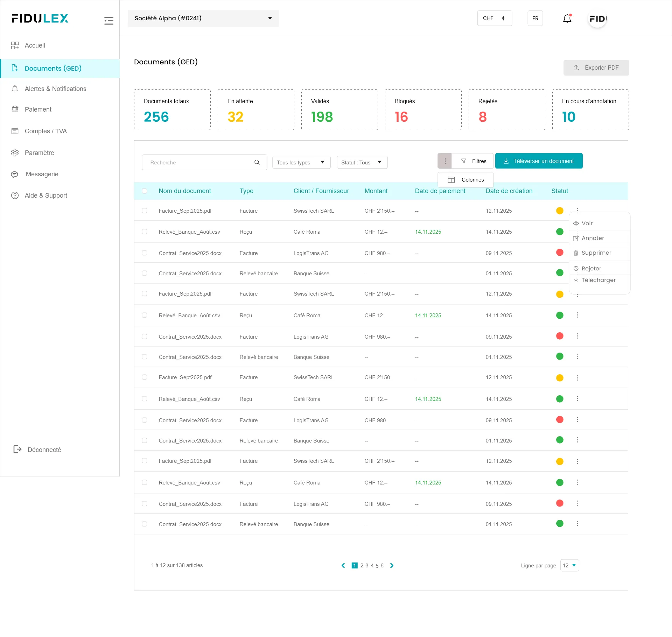Click Téléverser un document button
This screenshot has width=672, height=637.
(x=539, y=161)
